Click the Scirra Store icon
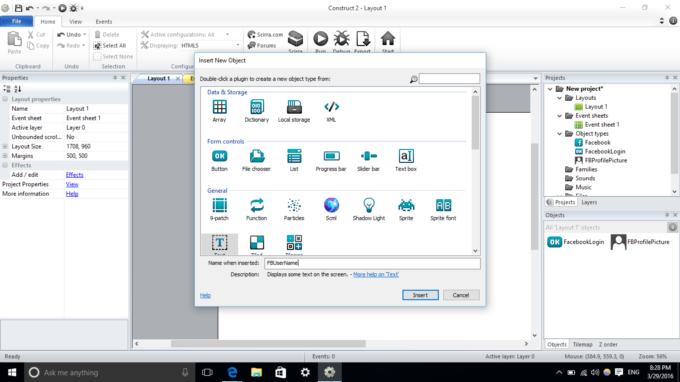Viewport: 680px width, 382px height. click(295, 39)
